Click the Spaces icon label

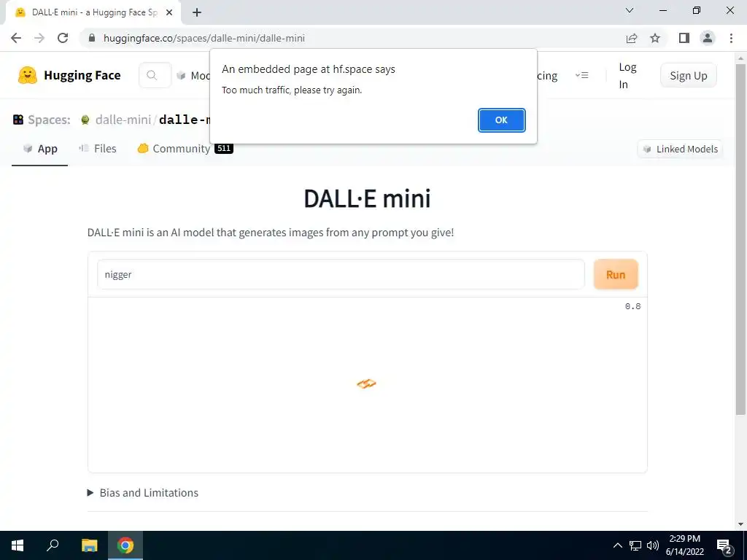click(42, 120)
